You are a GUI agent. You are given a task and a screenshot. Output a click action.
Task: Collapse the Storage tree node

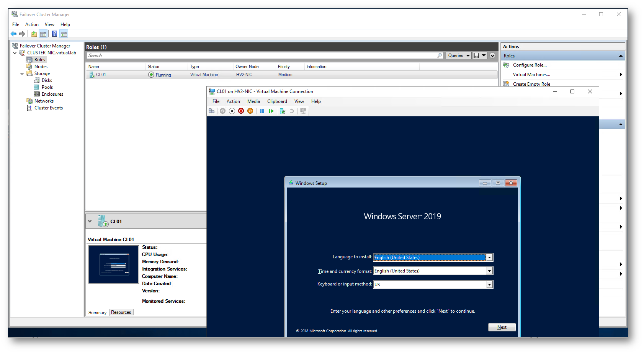[22, 73]
